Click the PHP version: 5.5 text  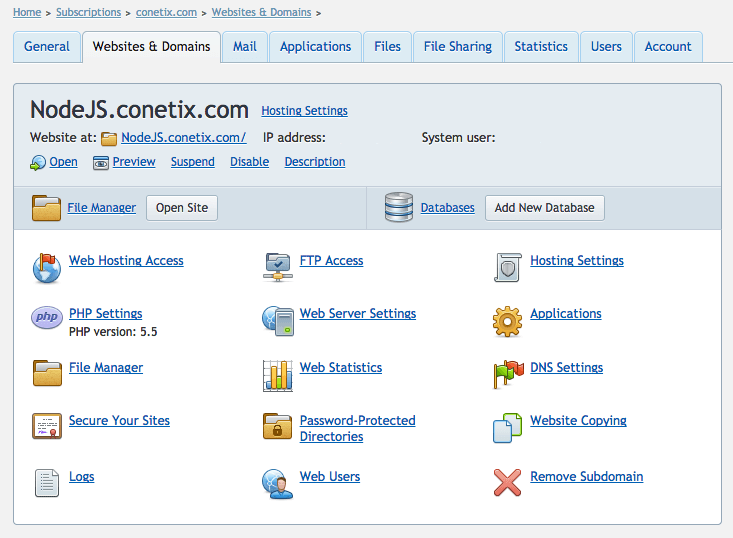click(113, 332)
